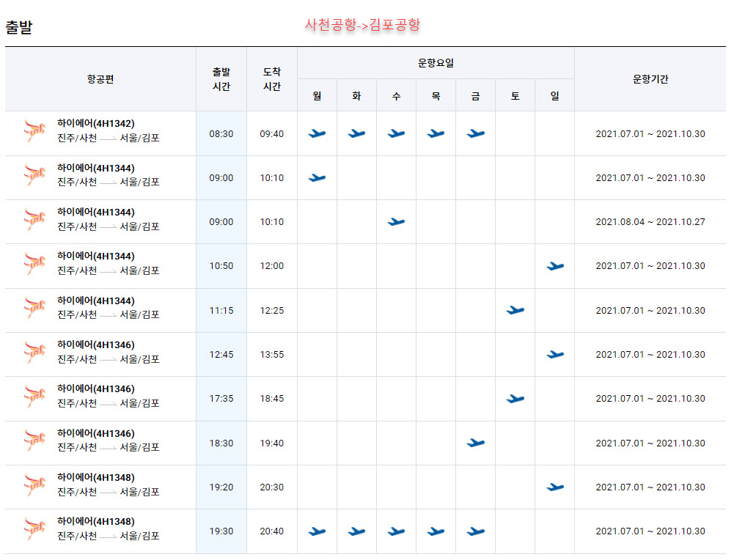Click the period 2021.08.04 ~ 2021.10.27

point(650,222)
